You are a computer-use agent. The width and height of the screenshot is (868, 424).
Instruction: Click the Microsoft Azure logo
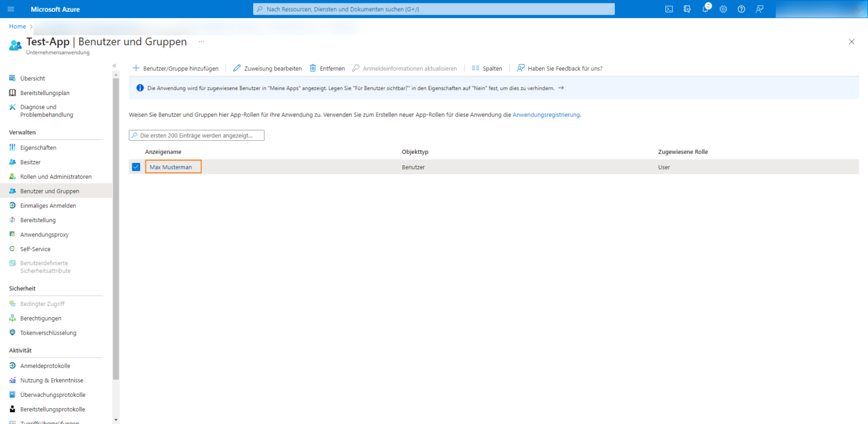(x=57, y=8)
